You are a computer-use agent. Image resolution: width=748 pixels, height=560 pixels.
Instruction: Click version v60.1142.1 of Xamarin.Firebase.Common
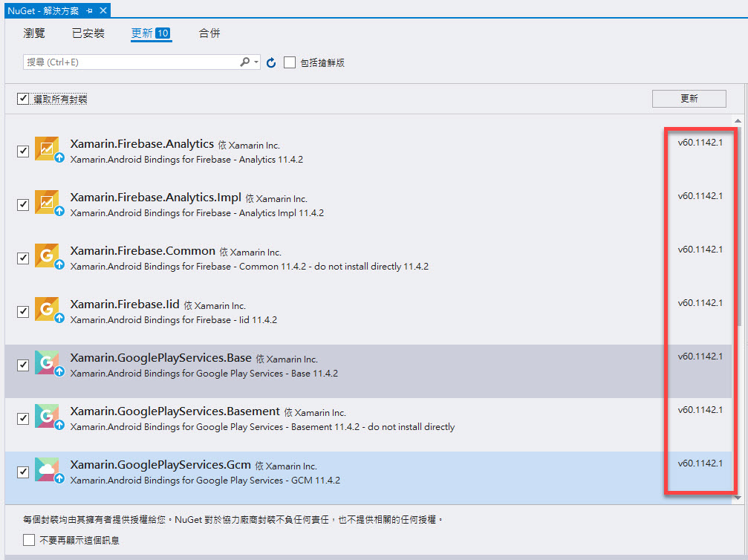(x=700, y=250)
